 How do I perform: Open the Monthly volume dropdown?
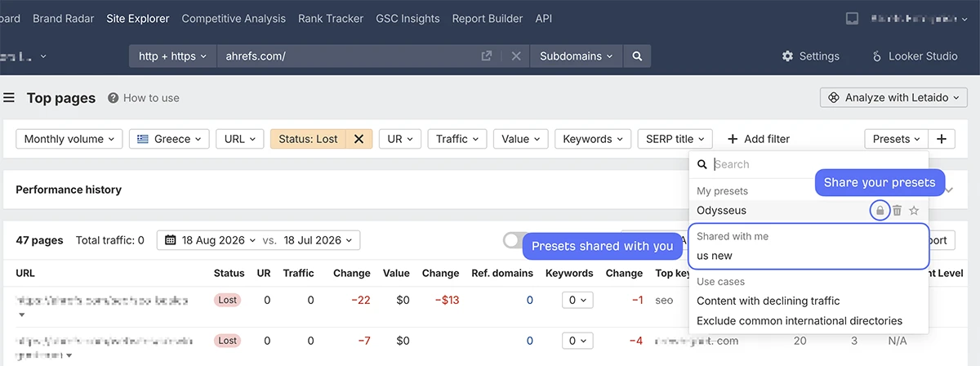(x=69, y=139)
